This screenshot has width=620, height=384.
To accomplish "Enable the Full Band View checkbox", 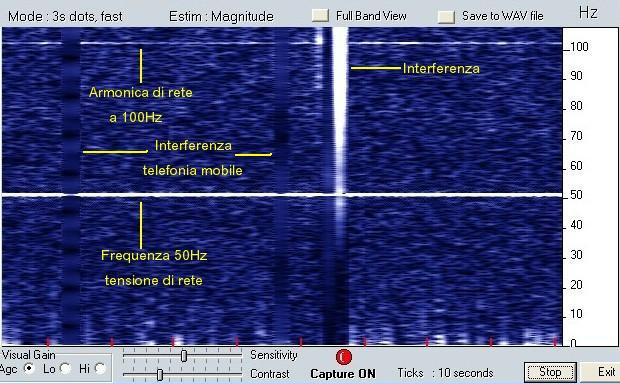I will (320, 15).
